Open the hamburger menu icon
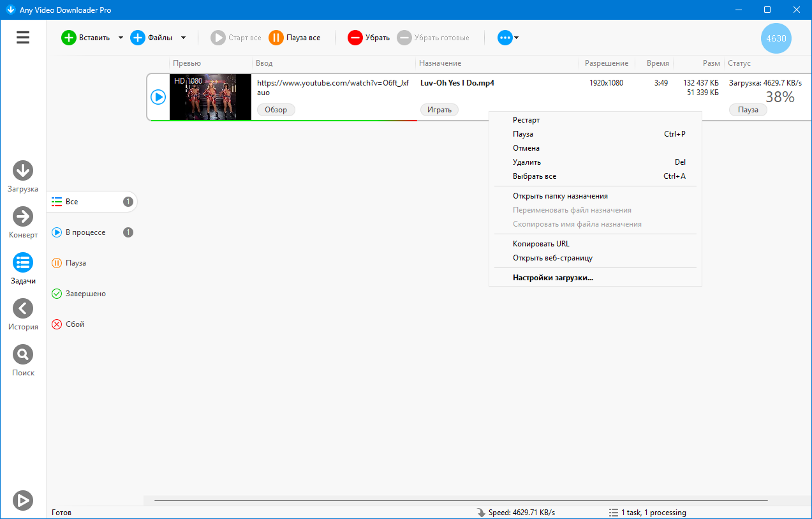This screenshot has height=519, width=812. [23, 38]
